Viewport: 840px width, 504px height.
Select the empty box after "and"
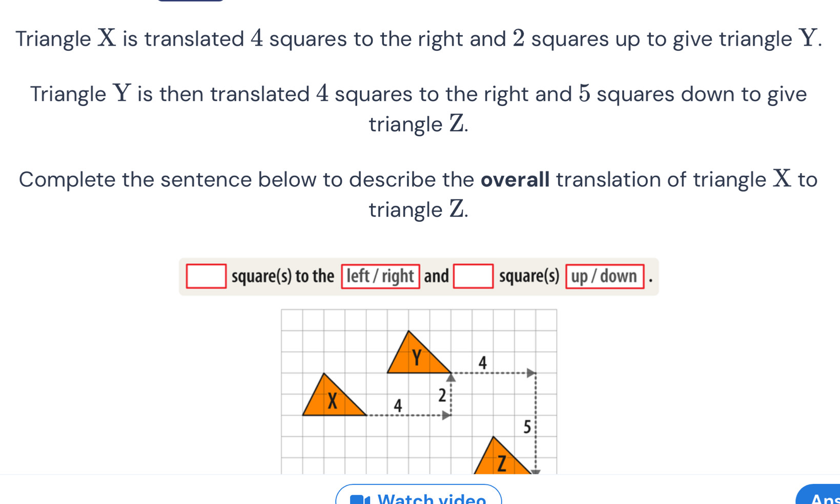[x=473, y=276]
